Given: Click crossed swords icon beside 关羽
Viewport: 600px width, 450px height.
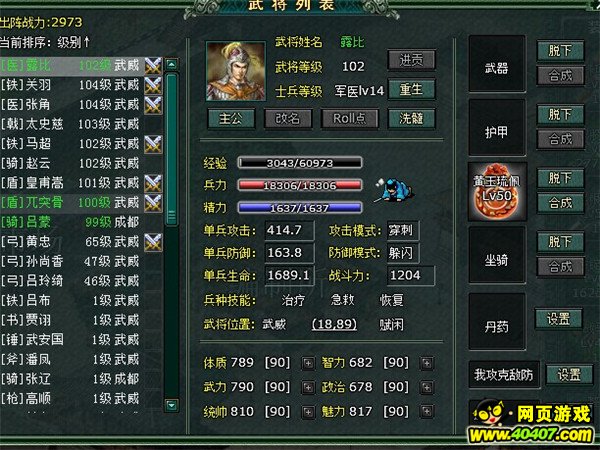Looking at the screenshot, I should pyautogui.click(x=153, y=85).
